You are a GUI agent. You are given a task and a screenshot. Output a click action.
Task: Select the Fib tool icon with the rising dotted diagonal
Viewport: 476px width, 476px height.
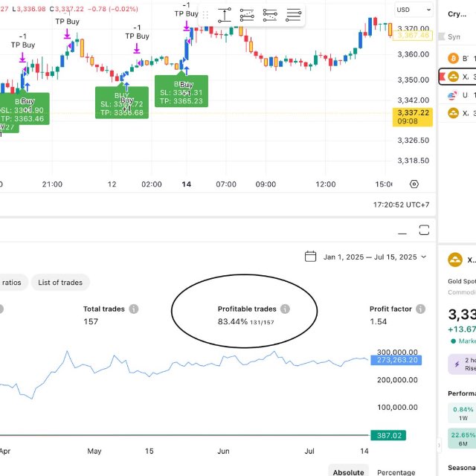pos(247,15)
